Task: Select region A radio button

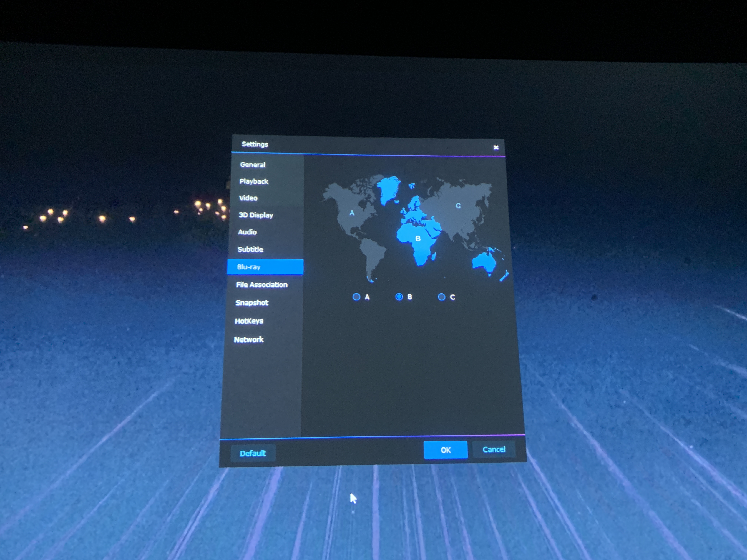Action: (356, 297)
